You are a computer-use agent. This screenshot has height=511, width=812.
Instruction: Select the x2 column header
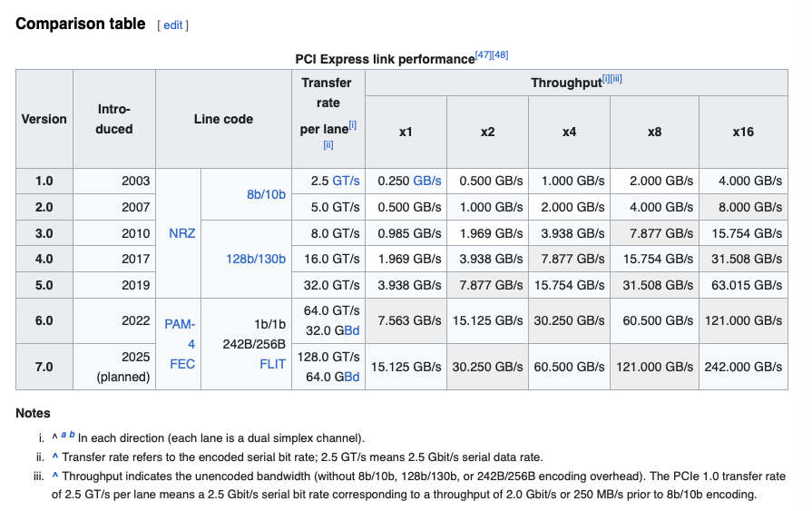point(487,132)
